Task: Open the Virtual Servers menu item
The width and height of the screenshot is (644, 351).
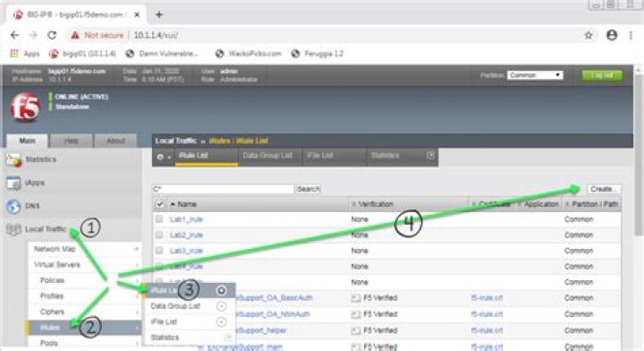Action: pyautogui.click(x=57, y=265)
